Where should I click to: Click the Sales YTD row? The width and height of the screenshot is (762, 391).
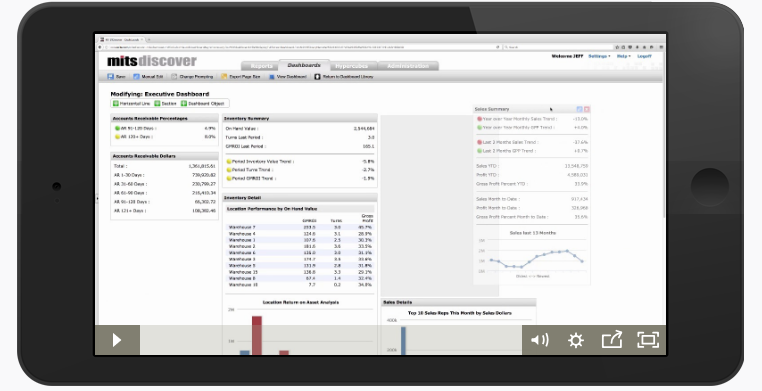tap(532, 166)
